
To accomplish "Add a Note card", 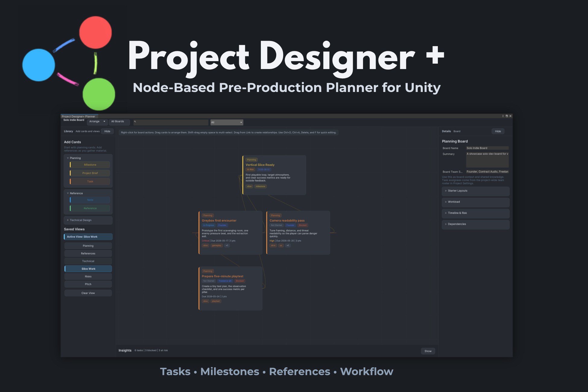I will (90, 200).
